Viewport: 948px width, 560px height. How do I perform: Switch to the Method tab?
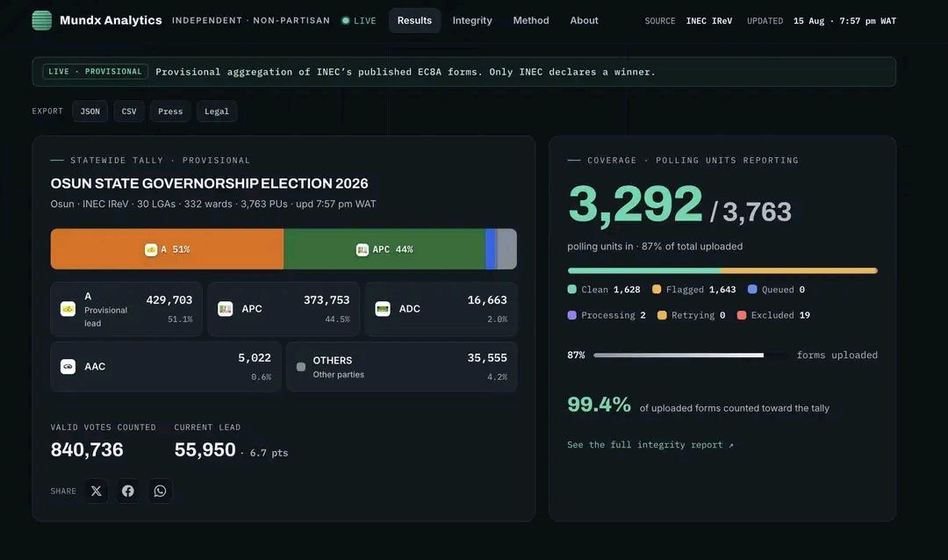(x=531, y=20)
